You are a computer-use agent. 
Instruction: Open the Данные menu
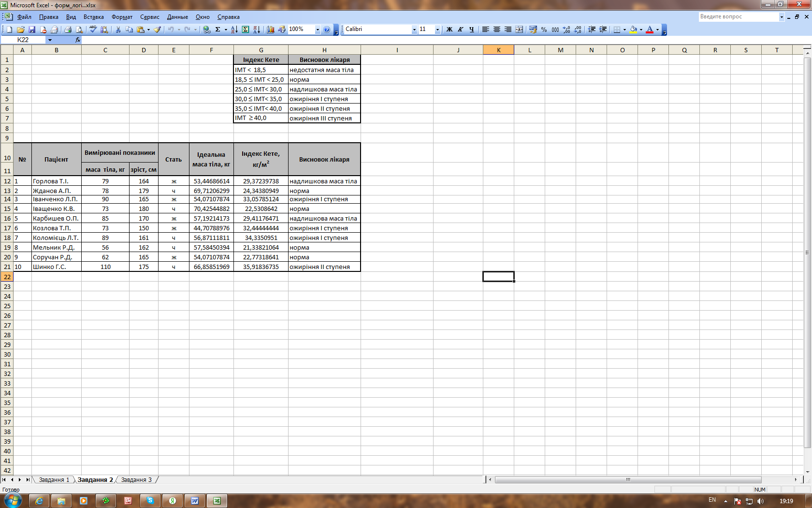[x=177, y=17]
